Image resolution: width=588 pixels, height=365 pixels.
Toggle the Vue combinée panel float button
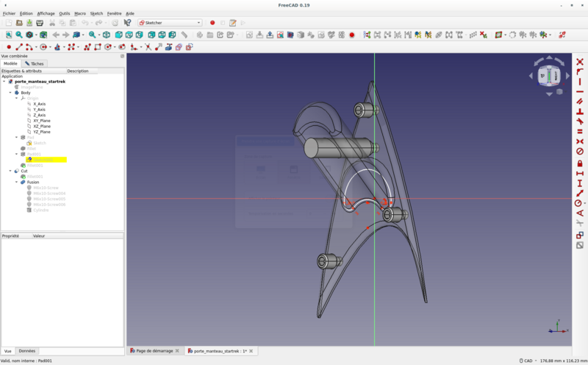click(x=122, y=56)
